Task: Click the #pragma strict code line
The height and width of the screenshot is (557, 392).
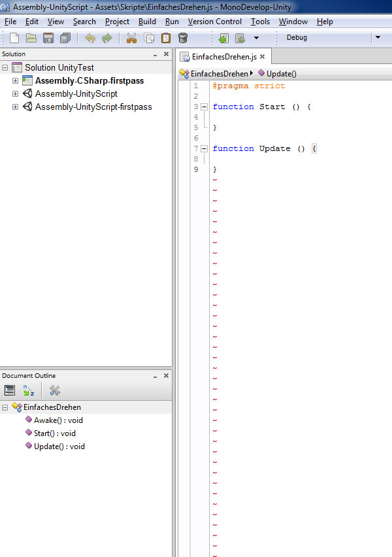Action: coord(248,86)
